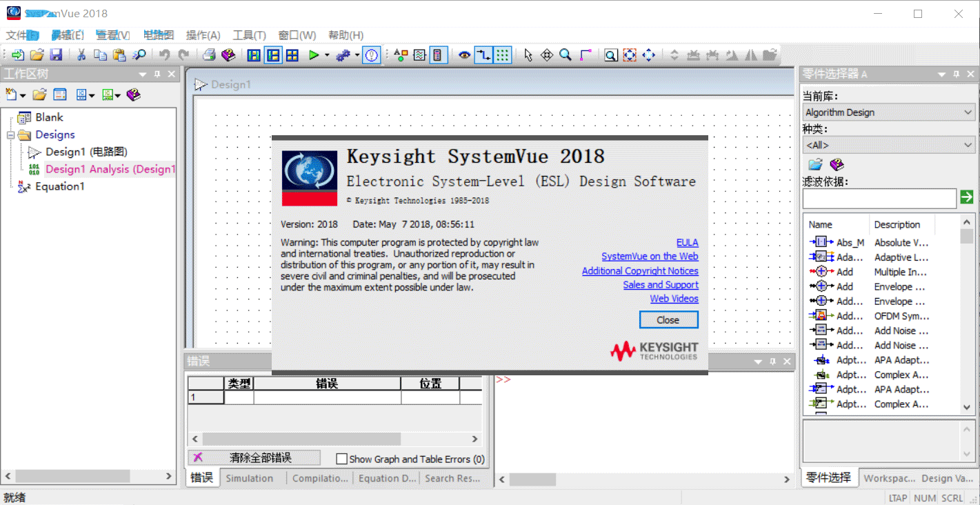Open folder icon in the workspace tree toolbar
This screenshot has width=980, height=505.
40,95
